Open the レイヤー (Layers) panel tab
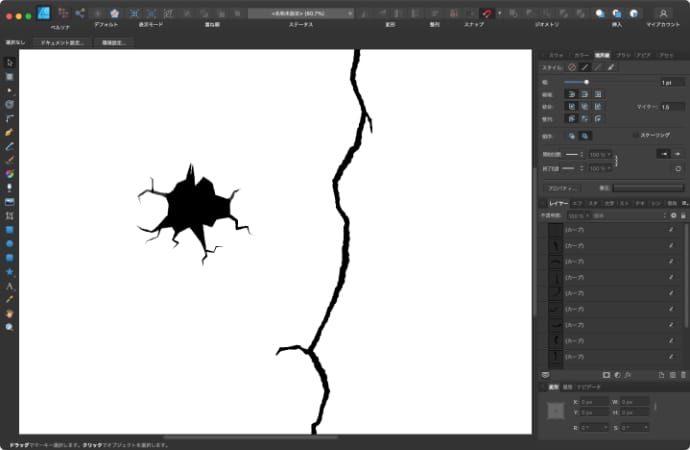The width and height of the screenshot is (690, 450). pyautogui.click(x=557, y=203)
